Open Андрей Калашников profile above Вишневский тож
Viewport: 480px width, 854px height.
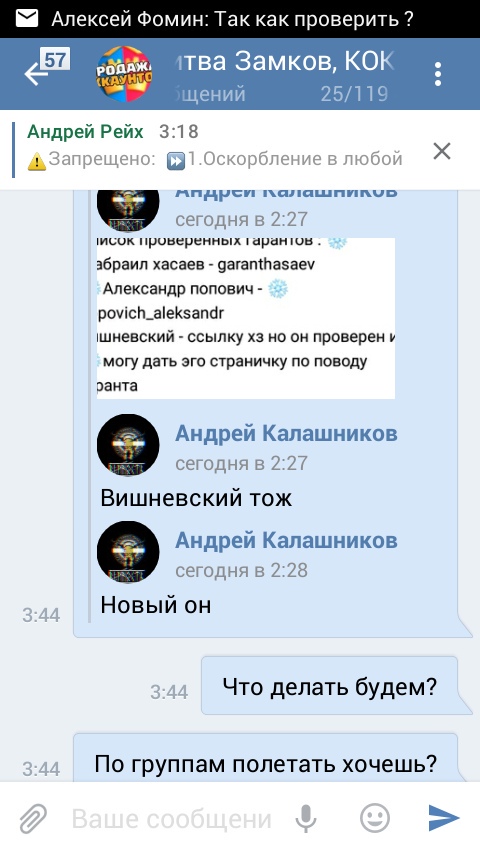coord(286,434)
